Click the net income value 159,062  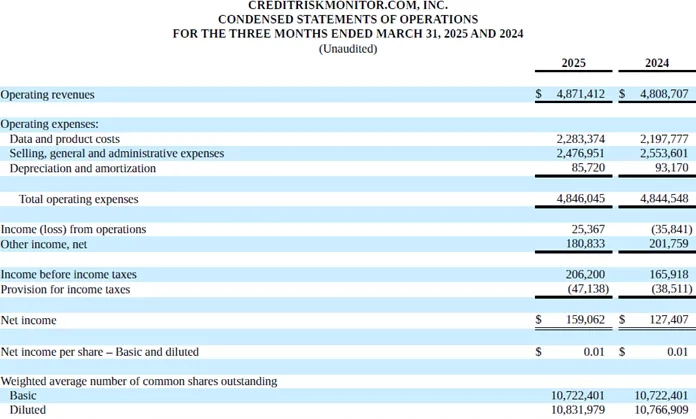pos(585,320)
